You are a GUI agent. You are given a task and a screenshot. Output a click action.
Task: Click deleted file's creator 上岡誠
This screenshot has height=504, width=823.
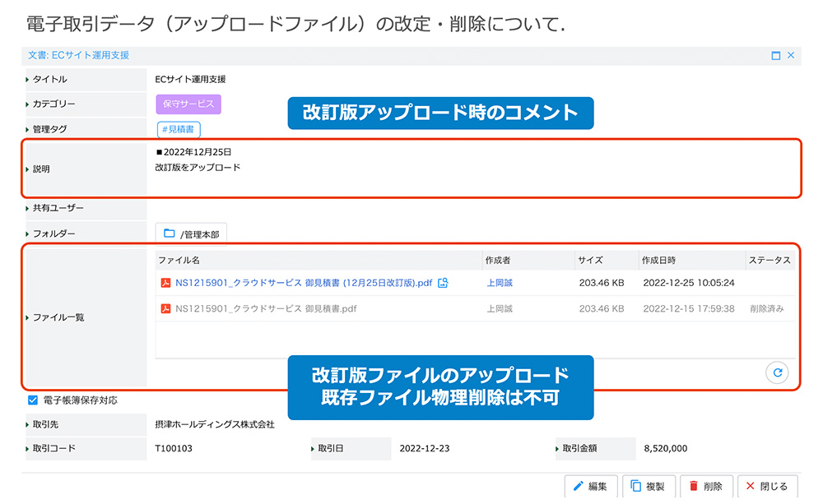(500, 308)
